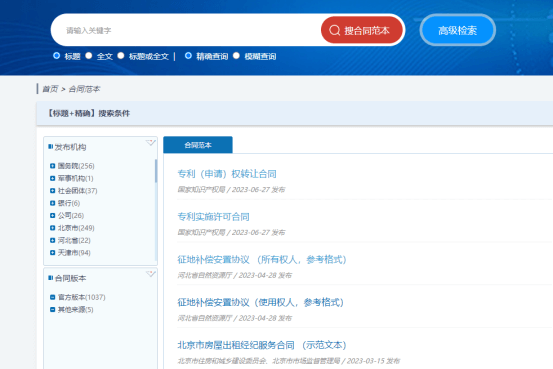
Task: Expand the 社会团体 plus icon
Action: (53, 190)
